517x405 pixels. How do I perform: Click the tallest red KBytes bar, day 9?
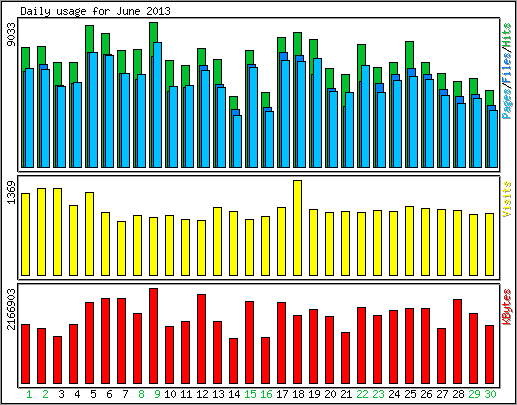coord(153,336)
